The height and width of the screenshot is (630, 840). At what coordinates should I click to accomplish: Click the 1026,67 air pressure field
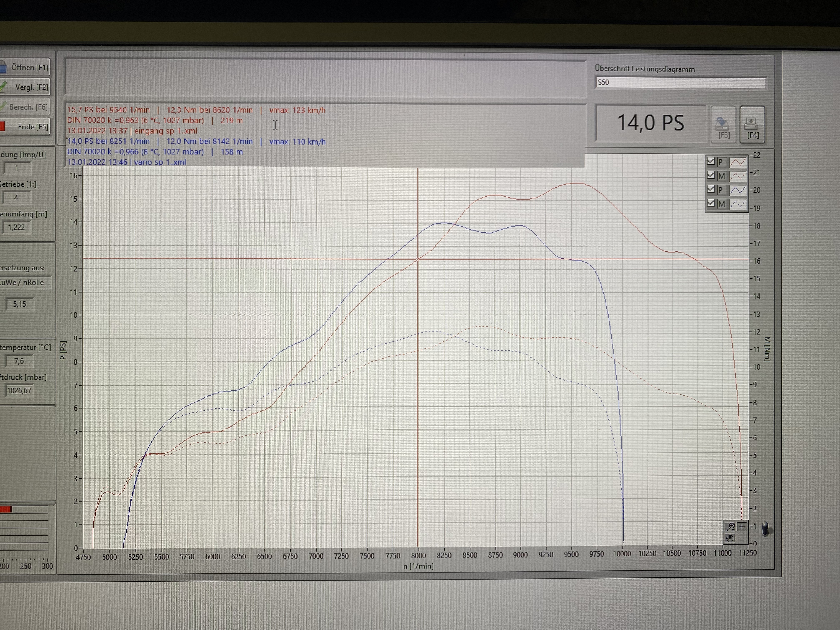pos(19,391)
